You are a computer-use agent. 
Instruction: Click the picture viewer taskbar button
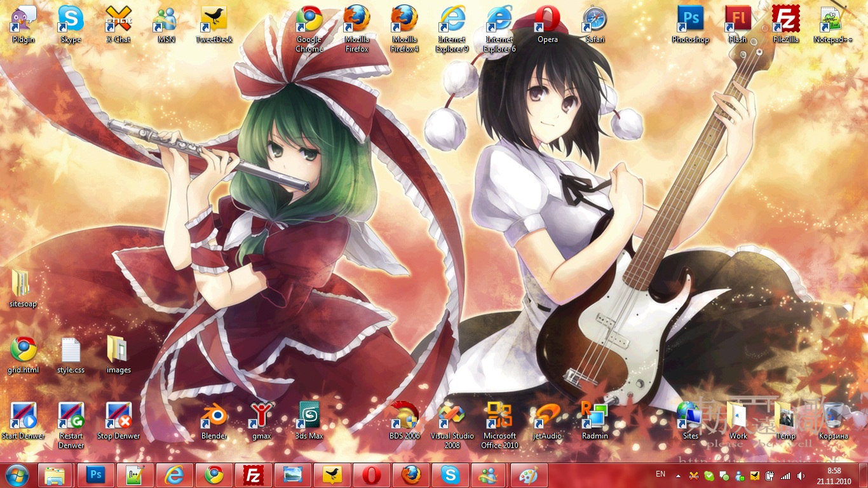[x=293, y=475]
